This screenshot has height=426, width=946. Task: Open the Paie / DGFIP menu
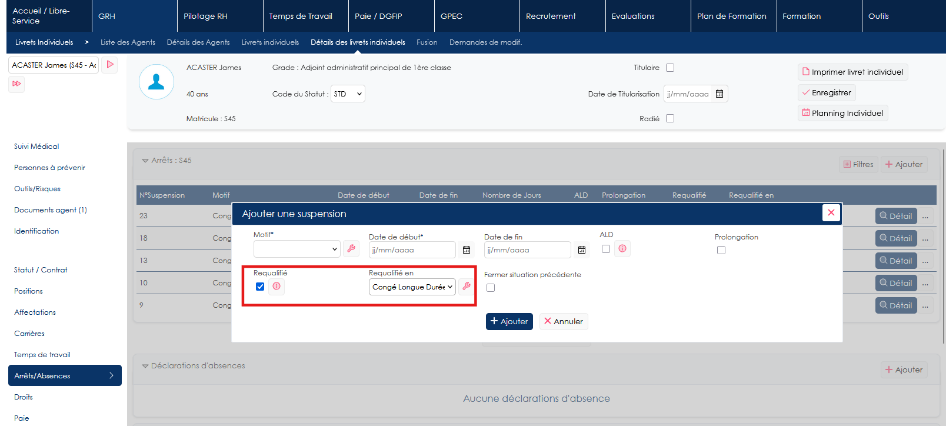click(x=392, y=16)
